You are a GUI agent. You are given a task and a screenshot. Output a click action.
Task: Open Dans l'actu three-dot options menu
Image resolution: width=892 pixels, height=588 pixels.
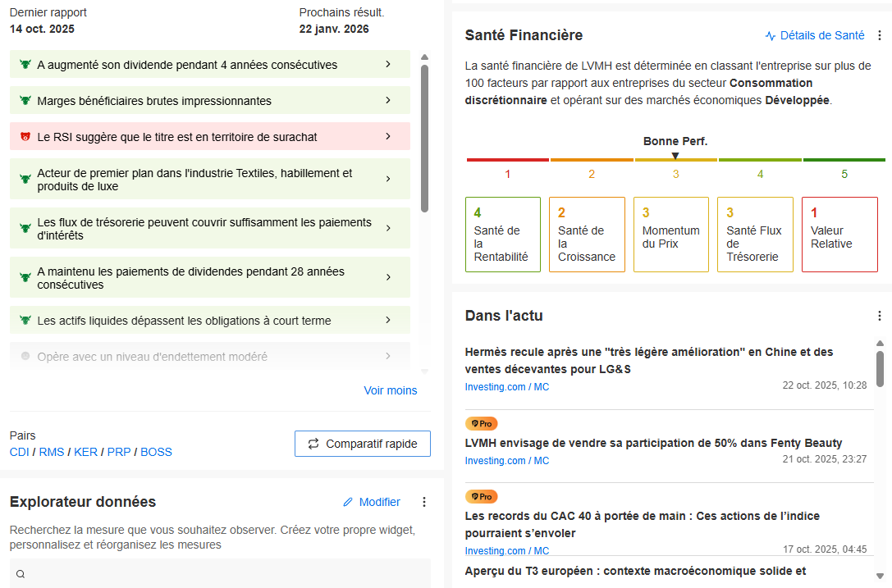pos(880,316)
